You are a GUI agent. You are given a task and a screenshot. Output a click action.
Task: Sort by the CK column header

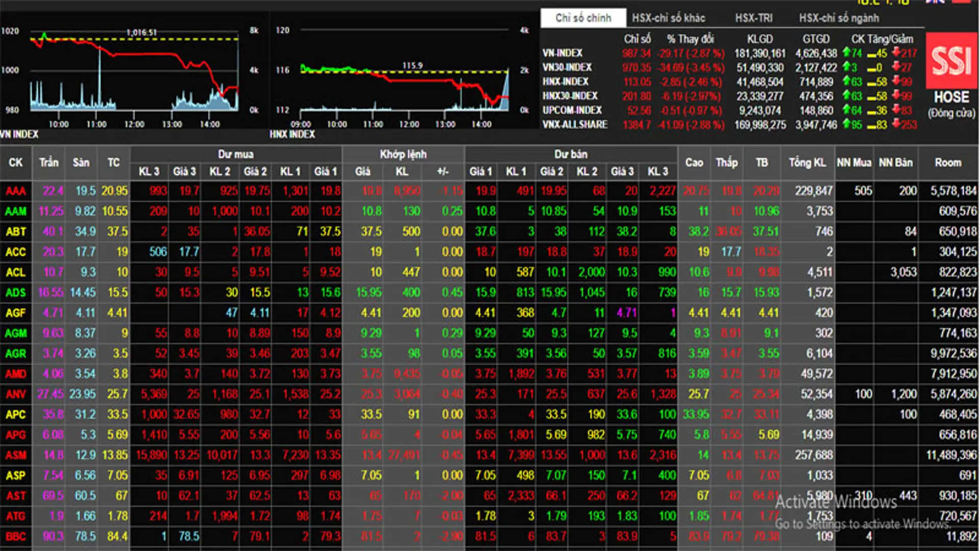point(16,163)
